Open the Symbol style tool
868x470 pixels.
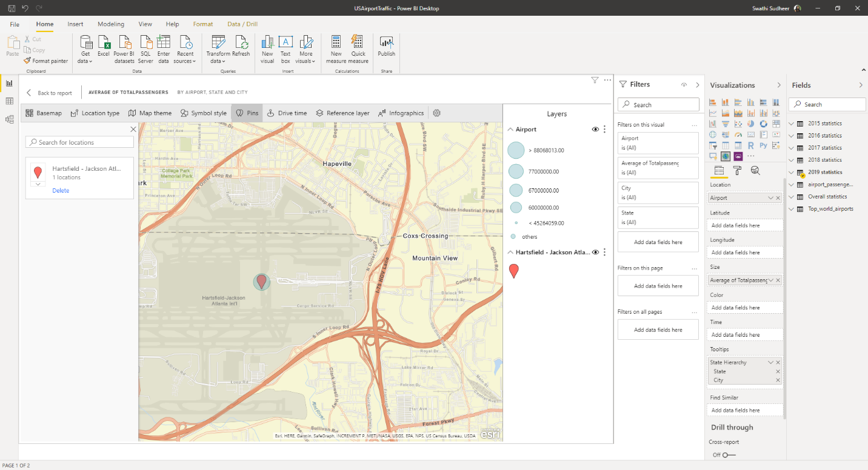pyautogui.click(x=203, y=113)
